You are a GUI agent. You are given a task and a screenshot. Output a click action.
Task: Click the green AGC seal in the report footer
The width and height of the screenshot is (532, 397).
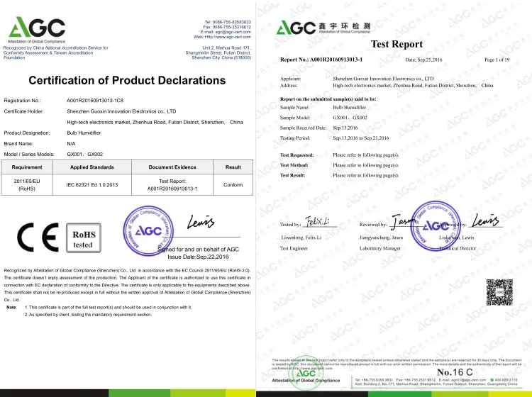point(306,373)
